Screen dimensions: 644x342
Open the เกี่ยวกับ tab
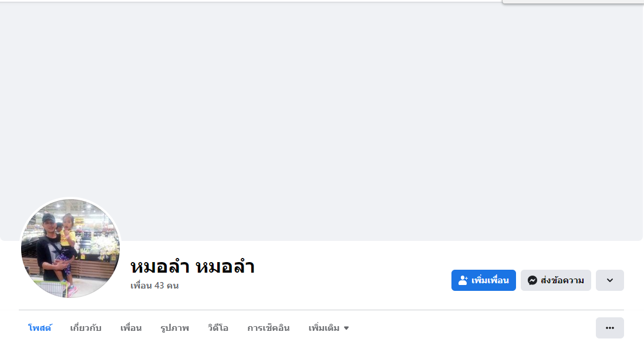[86, 328]
